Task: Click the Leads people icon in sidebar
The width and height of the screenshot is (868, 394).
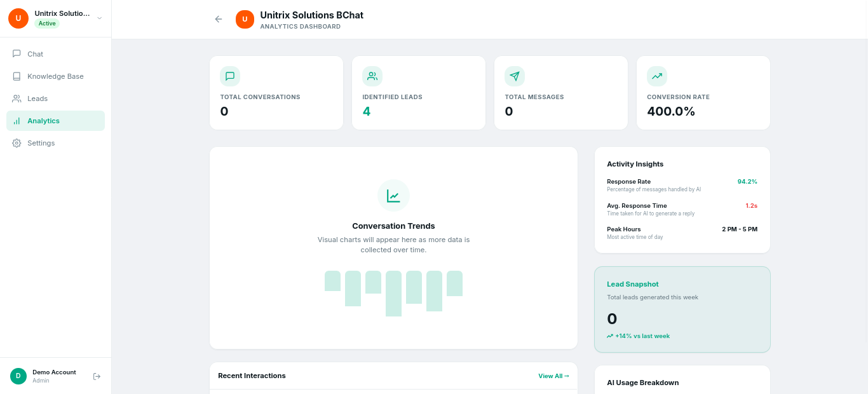Action: pos(17,98)
